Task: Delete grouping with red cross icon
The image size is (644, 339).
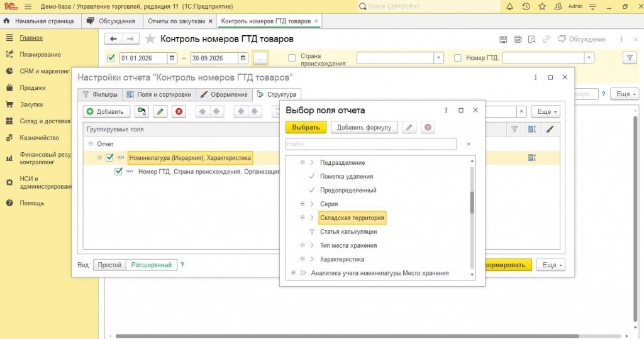Action: pos(179,111)
